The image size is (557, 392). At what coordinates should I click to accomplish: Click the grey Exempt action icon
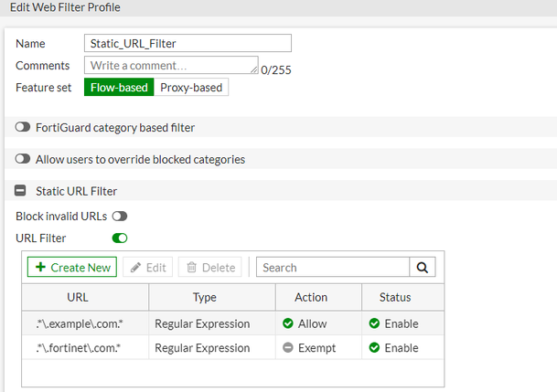(287, 348)
